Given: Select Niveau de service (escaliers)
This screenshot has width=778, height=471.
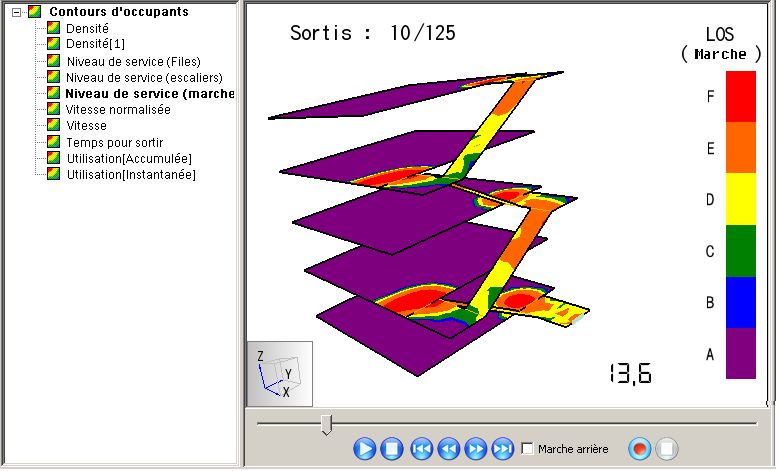Looking at the screenshot, I should tap(144, 77).
